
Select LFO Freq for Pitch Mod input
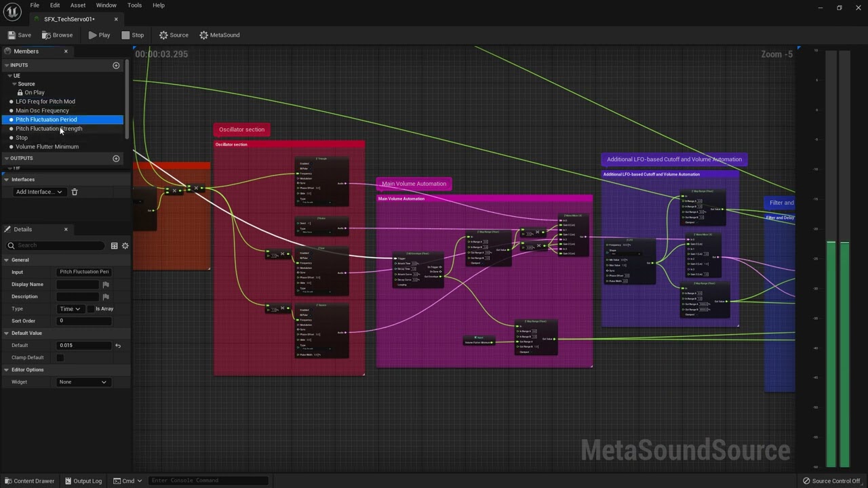(x=45, y=102)
